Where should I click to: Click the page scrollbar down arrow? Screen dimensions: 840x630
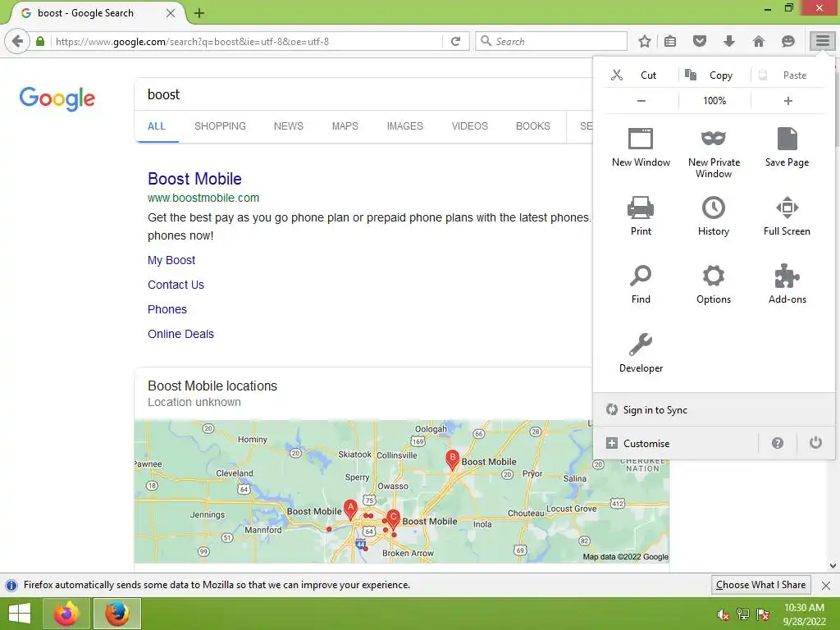pyautogui.click(x=833, y=566)
